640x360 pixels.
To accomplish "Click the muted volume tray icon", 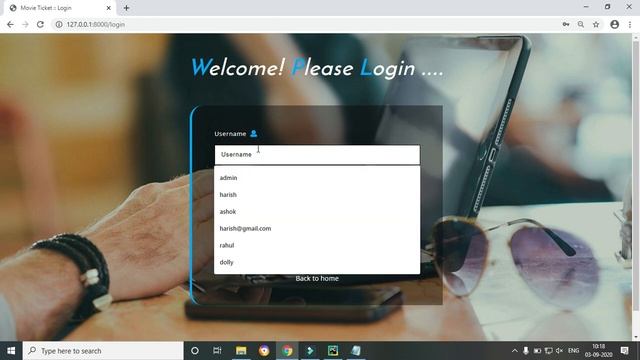I will tap(560, 351).
